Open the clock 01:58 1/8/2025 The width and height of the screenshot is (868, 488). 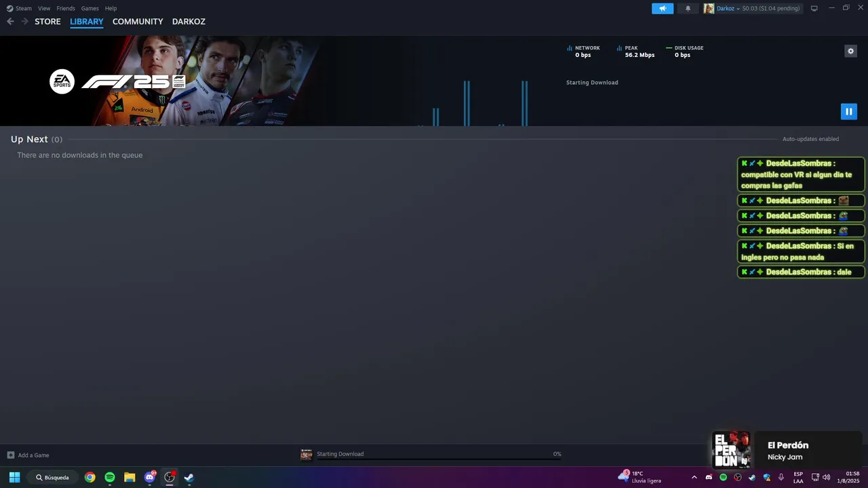pos(848,477)
